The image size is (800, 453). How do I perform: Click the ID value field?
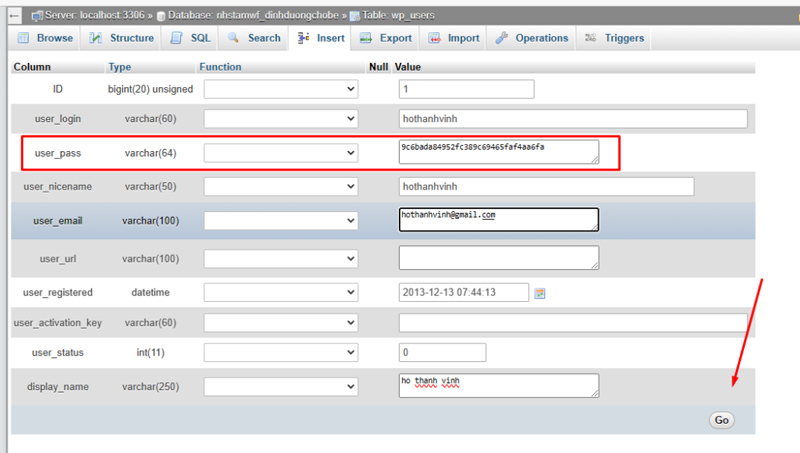coord(466,89)
